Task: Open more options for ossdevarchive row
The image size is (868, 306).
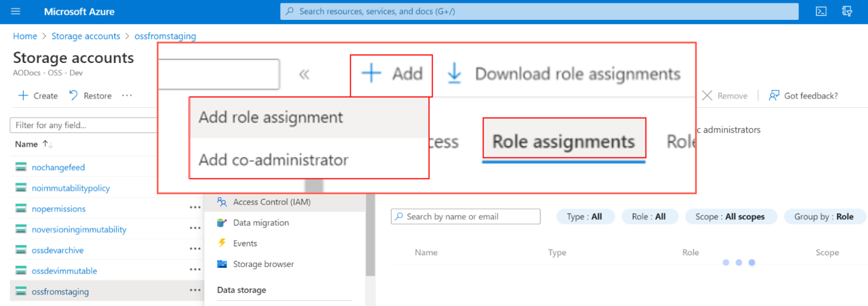Action: pos(195,249)
